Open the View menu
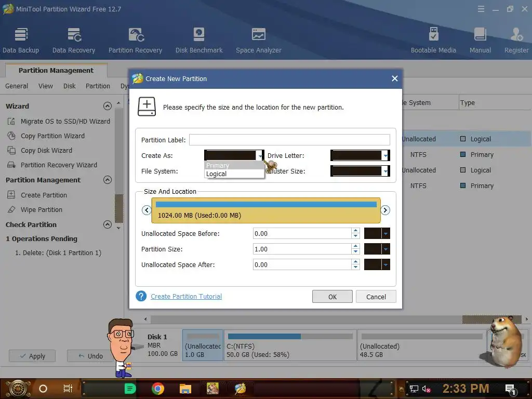 [46, 86]
